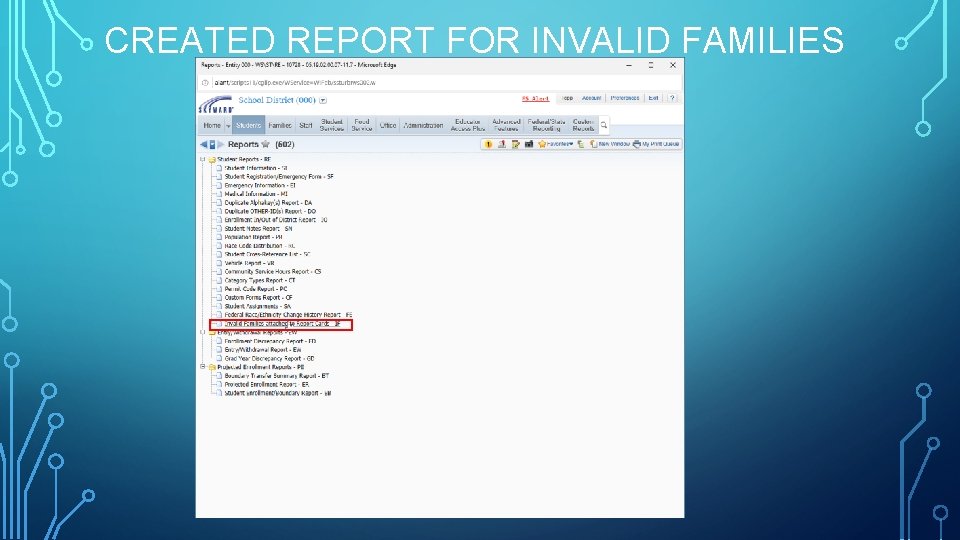Click the Account button
The image size is (960, 540).
(591, 98)
